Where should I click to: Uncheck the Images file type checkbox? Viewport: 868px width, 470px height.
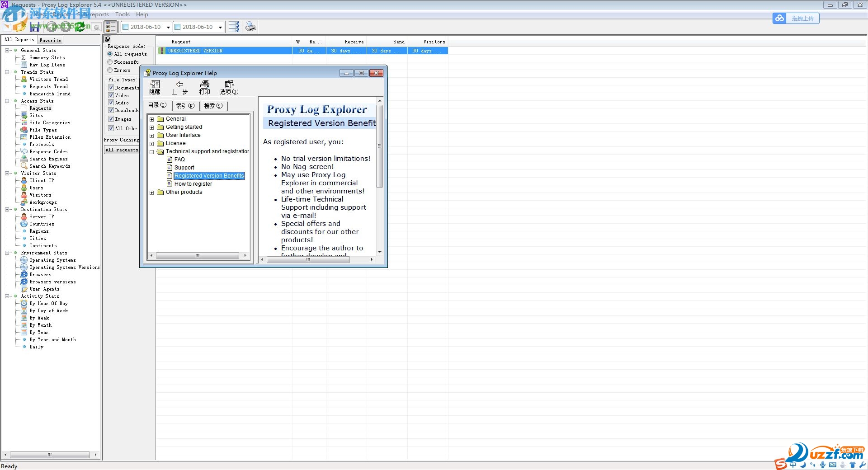click(111, 119)
